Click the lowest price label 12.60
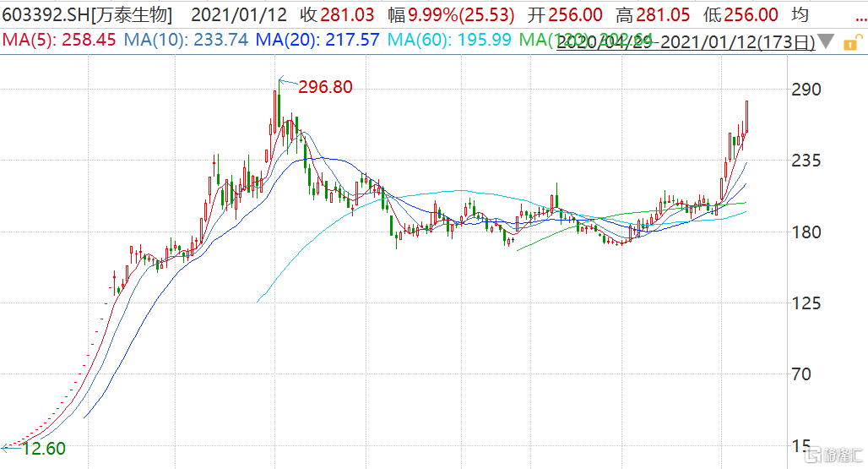This screenshot has width=868, height=469. tap(44, 449)
